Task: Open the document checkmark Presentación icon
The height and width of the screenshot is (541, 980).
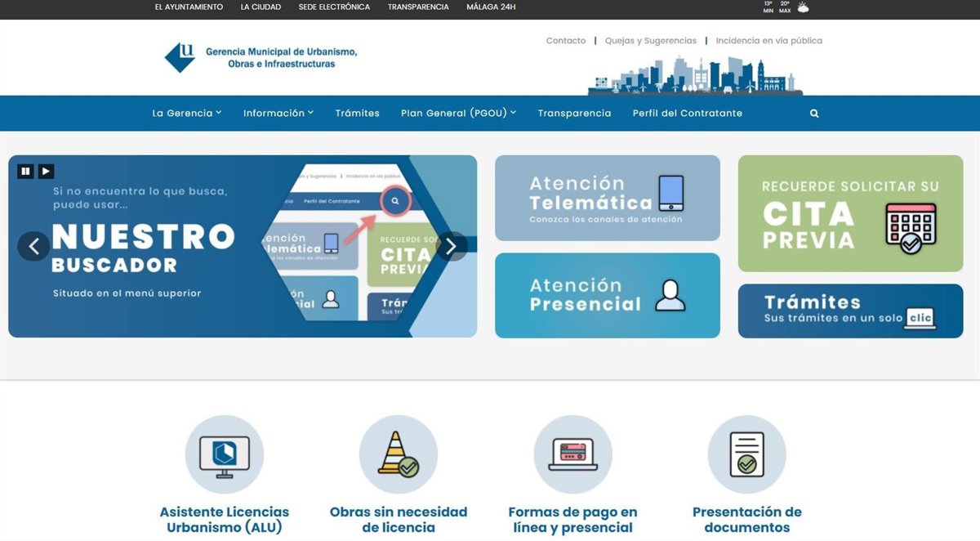Action: (x=746, y=454)
